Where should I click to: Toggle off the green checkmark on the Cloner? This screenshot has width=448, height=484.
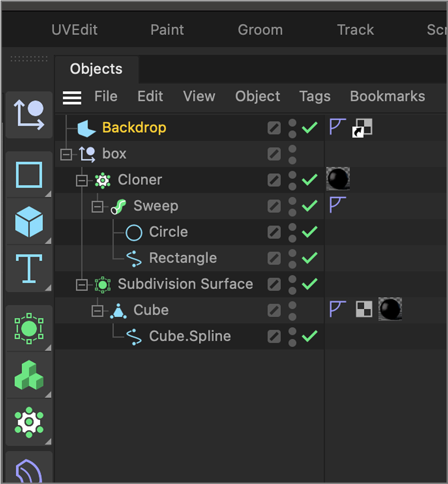[x=309, y=180]
